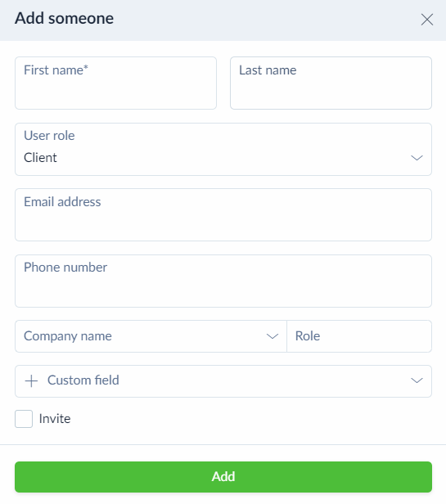This screenshot has width=446, height=504.
Task: Click the Invite label text
Action: click(55, 419)
